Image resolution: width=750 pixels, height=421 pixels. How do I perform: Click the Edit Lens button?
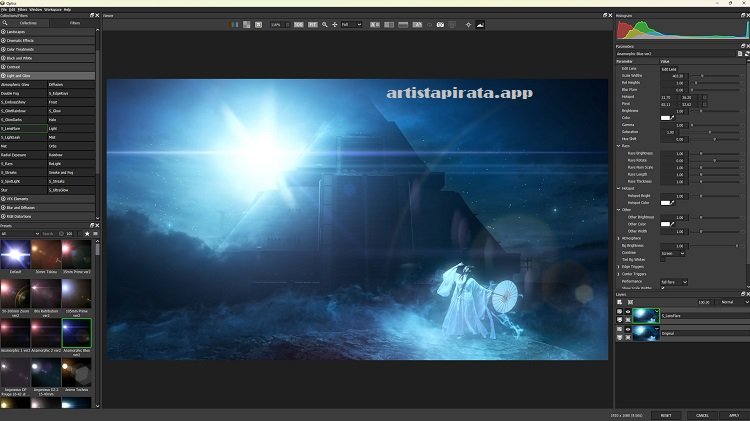pyautogui.click(x=669, y=69)
